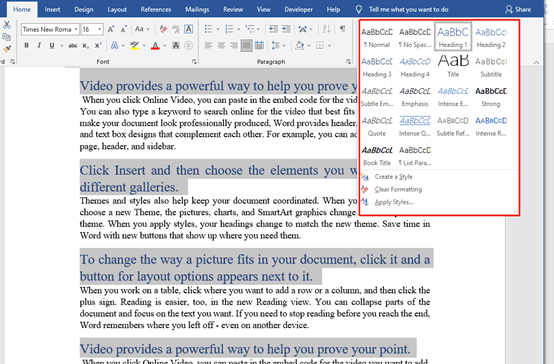The width and height of the screenshot is (554, 364).
Task: Activate the Format Painter brush
Action: [x=6, y=49]
